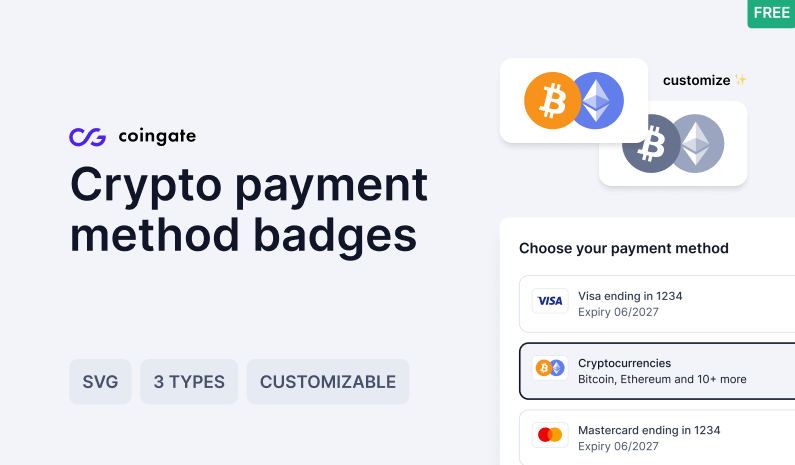Click the blue Ethereum badge icon
This screenshot has width=795, height=465.
pos(596,100)
